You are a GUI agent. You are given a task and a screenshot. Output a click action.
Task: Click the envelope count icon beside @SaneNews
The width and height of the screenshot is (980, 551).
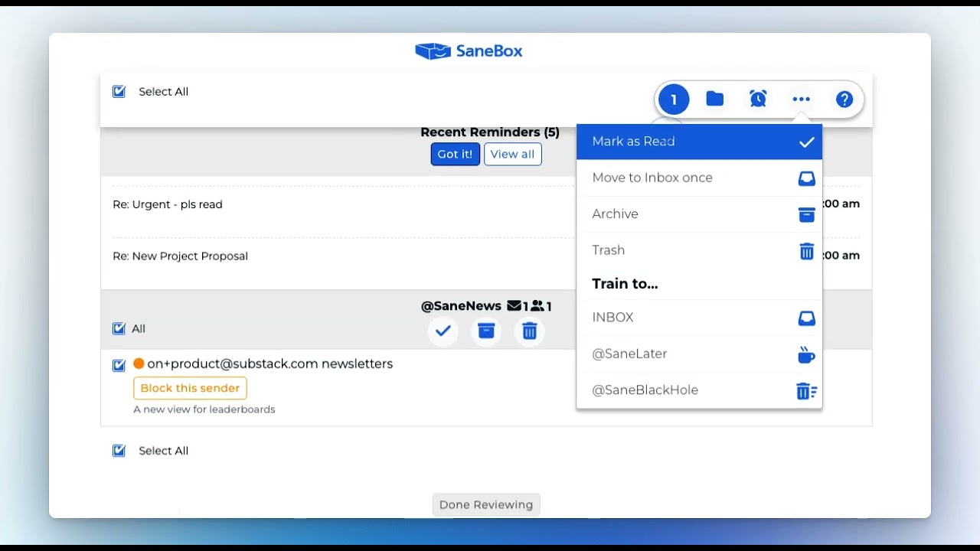[514, 306]
